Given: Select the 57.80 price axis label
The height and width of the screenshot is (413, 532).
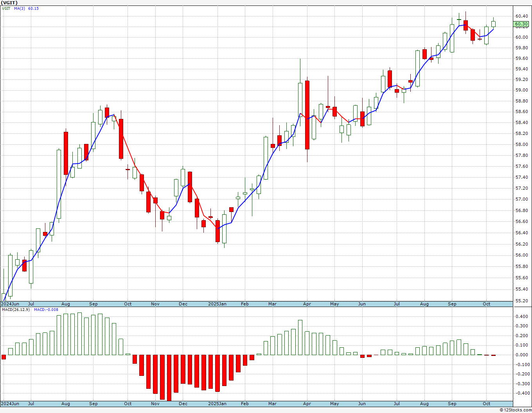Looking at the screenshot, I should tap(521, 156).
